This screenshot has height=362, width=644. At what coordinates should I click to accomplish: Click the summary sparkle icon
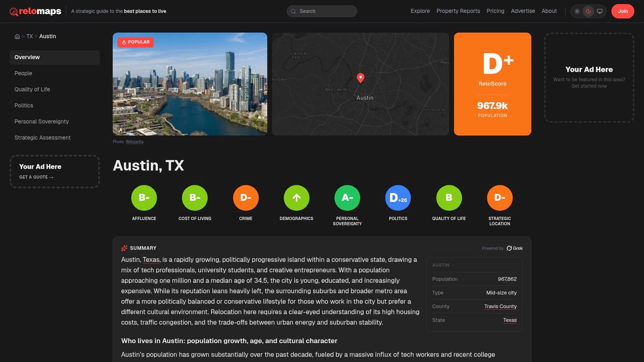pos(124,248)
